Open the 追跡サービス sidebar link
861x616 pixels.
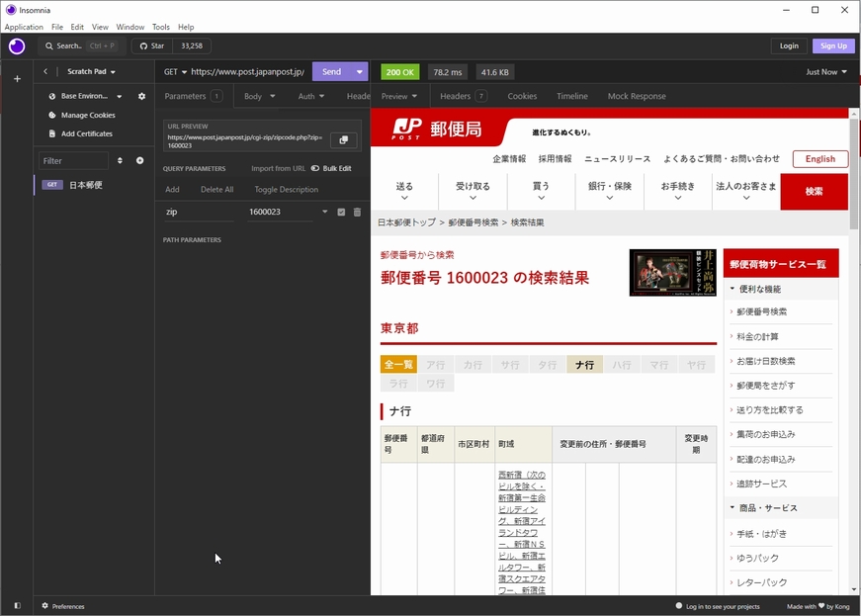click(x=761, y=484)
